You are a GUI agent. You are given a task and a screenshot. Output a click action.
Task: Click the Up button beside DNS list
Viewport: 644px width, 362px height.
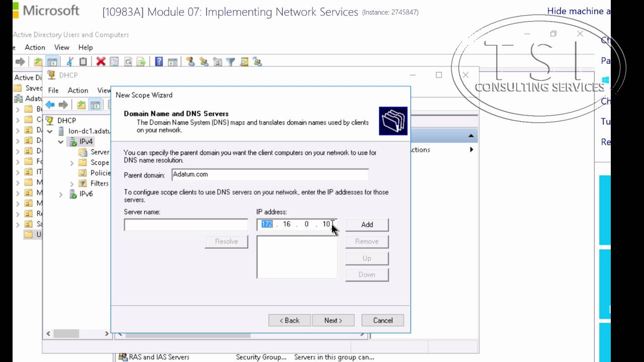click(x=367, y=258)
